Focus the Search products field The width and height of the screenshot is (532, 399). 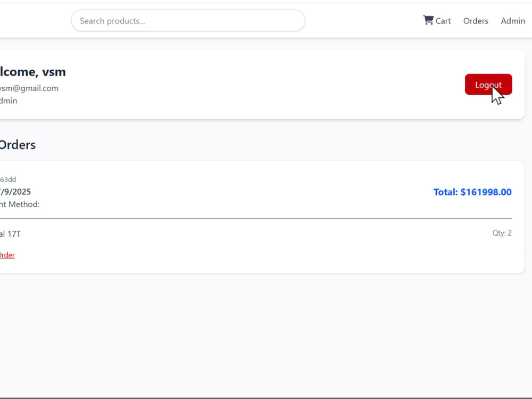coord(188,21)
